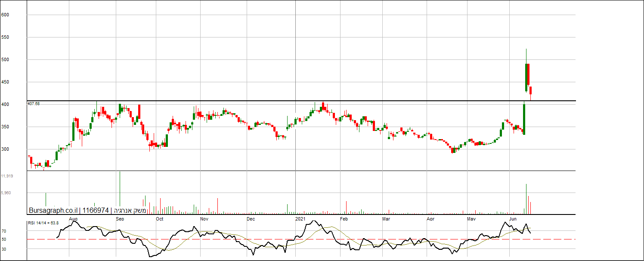Click the 1166974 security number text
Image resolution: width=644 pixels, height=261 pixels.
click(96, 211)
